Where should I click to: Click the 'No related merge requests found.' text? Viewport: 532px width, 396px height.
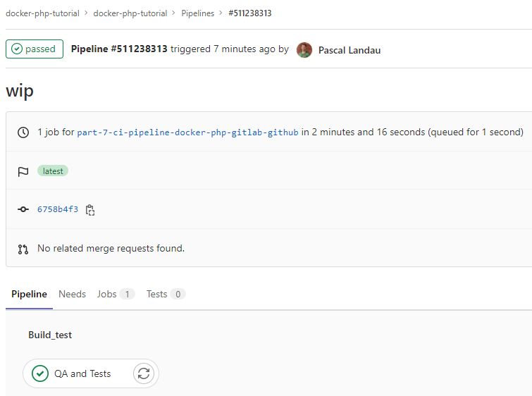coord(111,249)
